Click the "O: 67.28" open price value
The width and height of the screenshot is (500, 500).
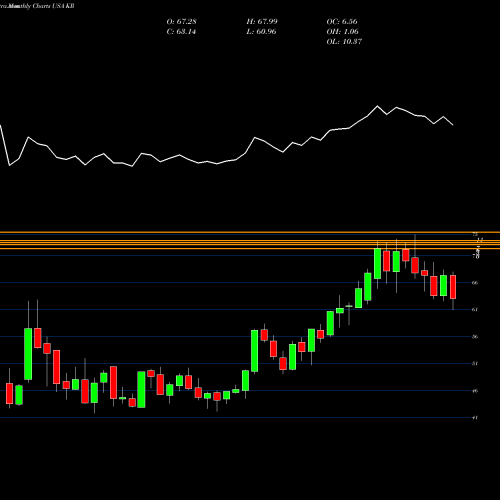[x=181, y=22]
